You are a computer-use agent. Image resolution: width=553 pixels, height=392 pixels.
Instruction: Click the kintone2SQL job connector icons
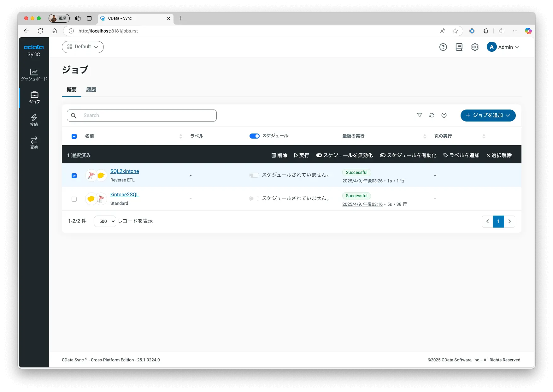(x=96, y=199)
